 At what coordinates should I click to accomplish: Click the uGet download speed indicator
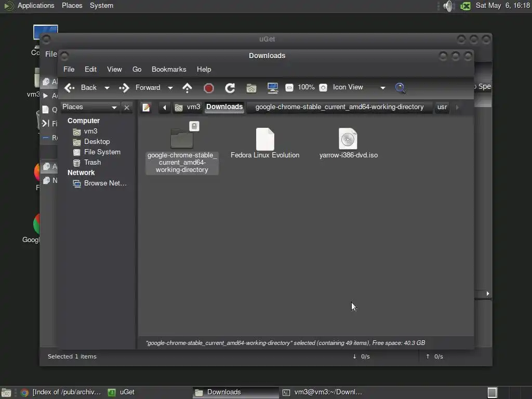361,357
